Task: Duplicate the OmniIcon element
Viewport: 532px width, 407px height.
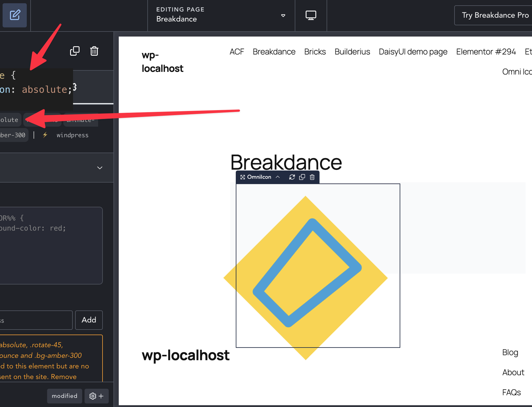Action: pos(302,177)
